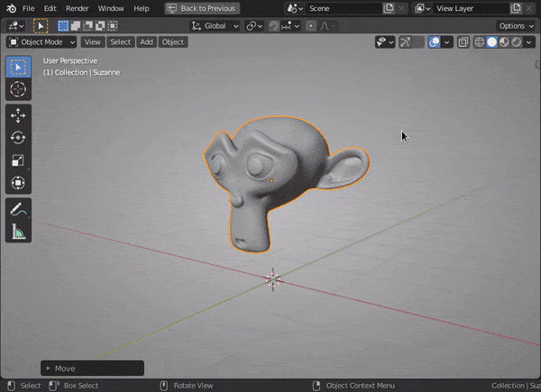Open the Render menu
This screenshot has width=541, height=392.
click(x=78, y=8)
